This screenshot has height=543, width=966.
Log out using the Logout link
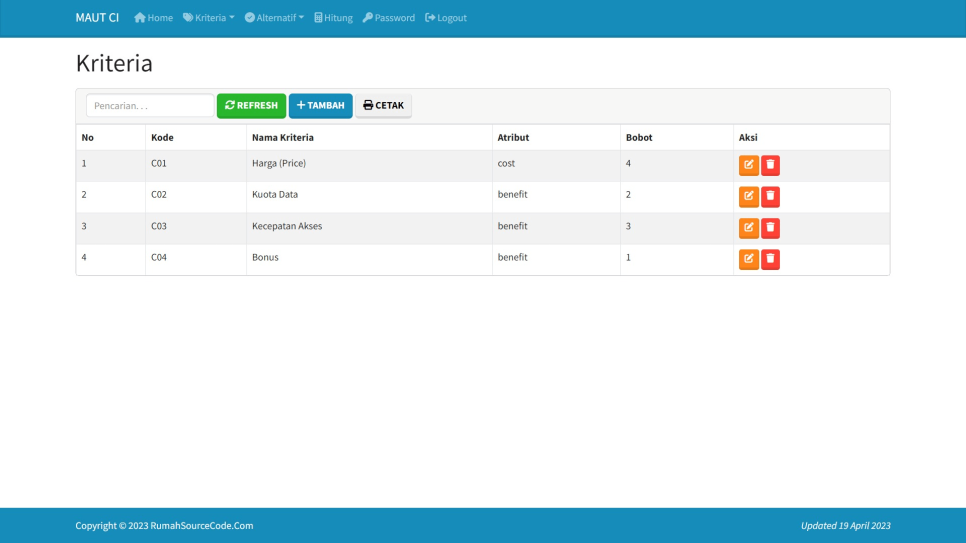[446, 18]
